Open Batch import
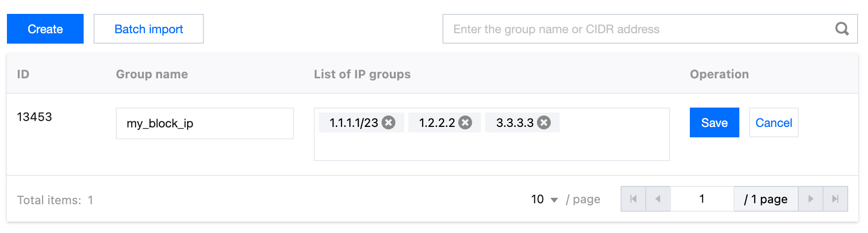This screenshot has width=868, height=233. point(148,29)
